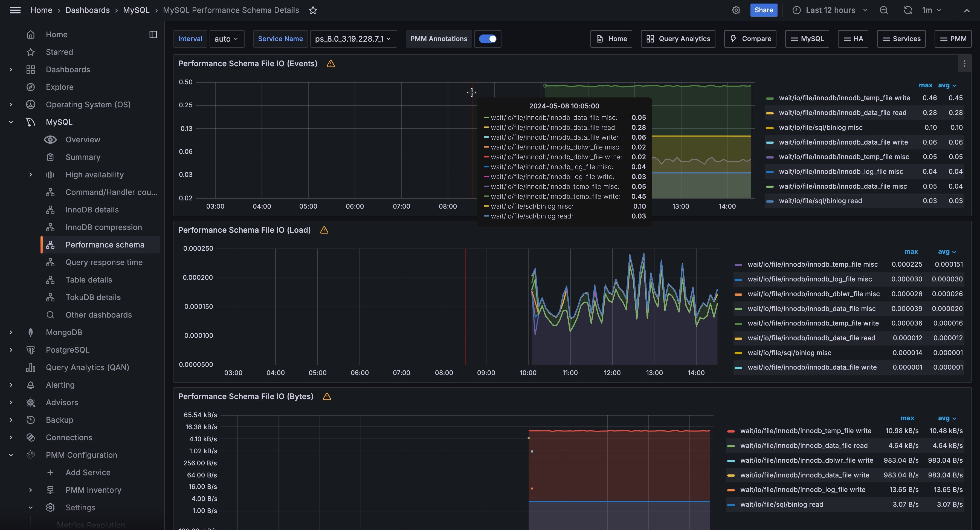Refresh the dashboard with the refresh icon

[908, 10]
